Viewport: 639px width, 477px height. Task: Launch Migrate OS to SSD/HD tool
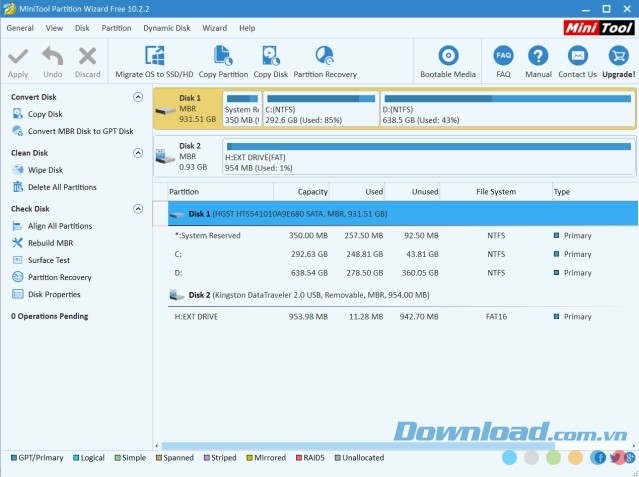pyautogui.click(x=154, y=62)
